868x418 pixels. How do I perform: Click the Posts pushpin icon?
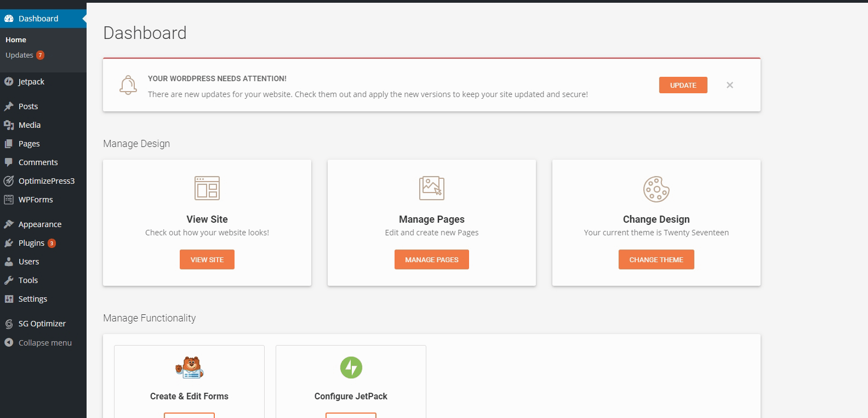pyautogui.click(x=9, y=106)
